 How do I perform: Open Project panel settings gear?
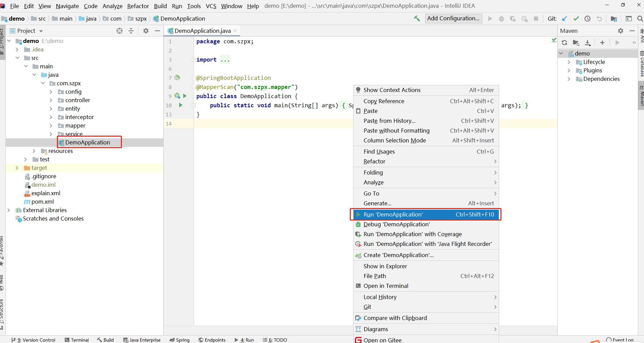(146, 31)
